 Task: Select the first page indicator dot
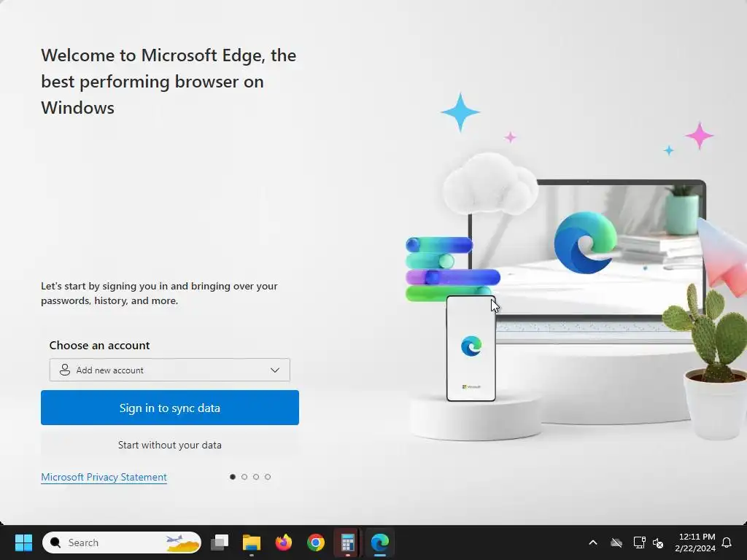[x=233, y=477]
